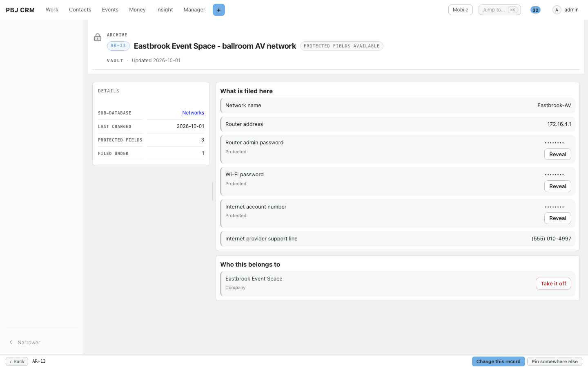Open the admin avatar icon
This screenshot has width=588, height=368.
tap(557, 10)
